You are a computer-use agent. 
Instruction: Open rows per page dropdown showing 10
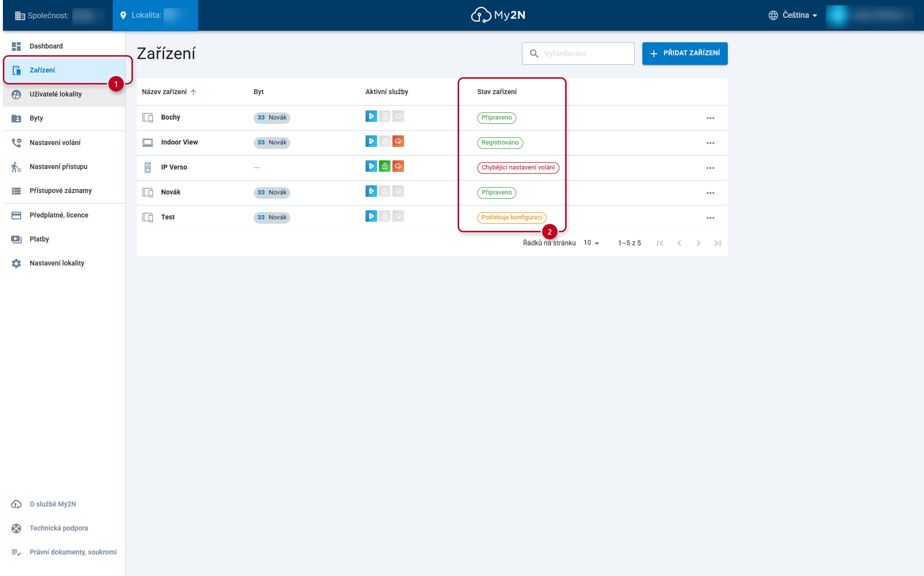[x=591, y=243]
